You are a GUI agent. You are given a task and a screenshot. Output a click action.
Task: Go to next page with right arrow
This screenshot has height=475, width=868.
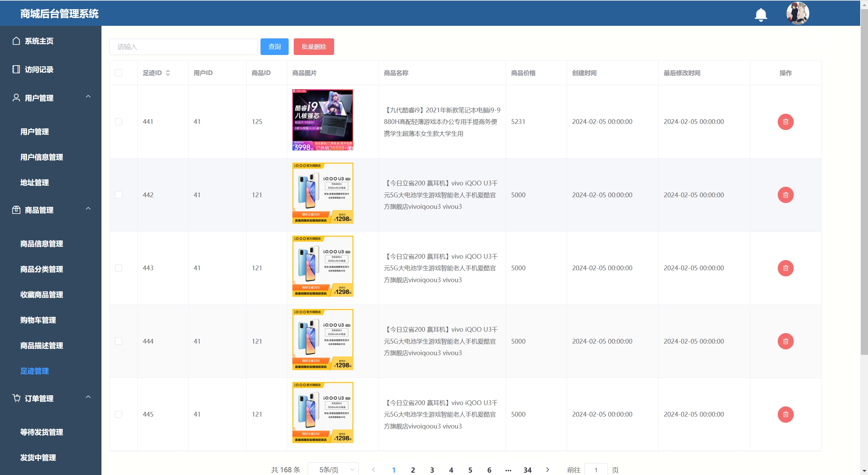pos(547,470)
